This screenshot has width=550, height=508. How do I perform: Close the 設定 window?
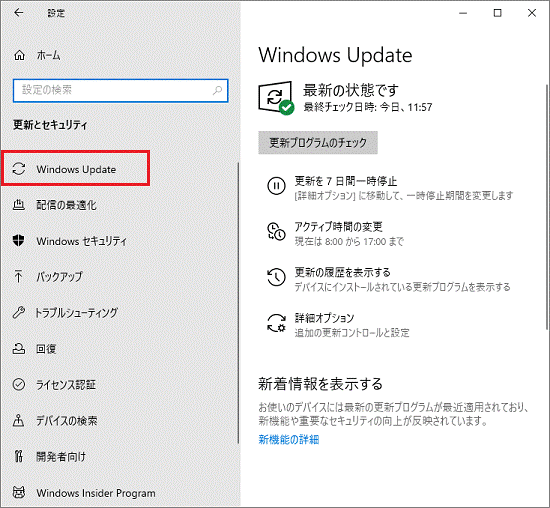532,13
